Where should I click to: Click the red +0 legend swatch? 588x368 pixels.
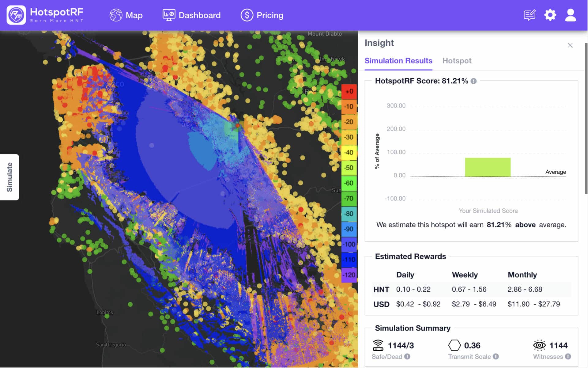pos(349,92)
